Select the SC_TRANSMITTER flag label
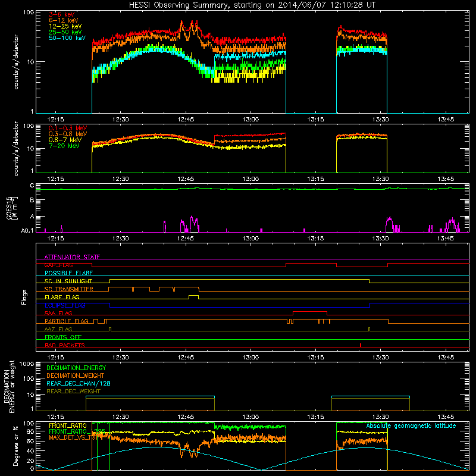 pyautogui.click(x=69, y=289)
